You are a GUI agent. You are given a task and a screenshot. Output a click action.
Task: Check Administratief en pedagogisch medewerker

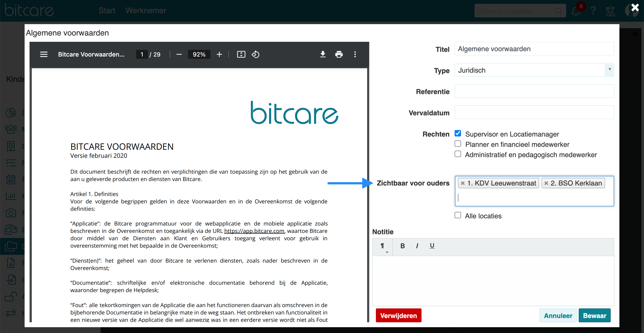(x=458, y=154)
